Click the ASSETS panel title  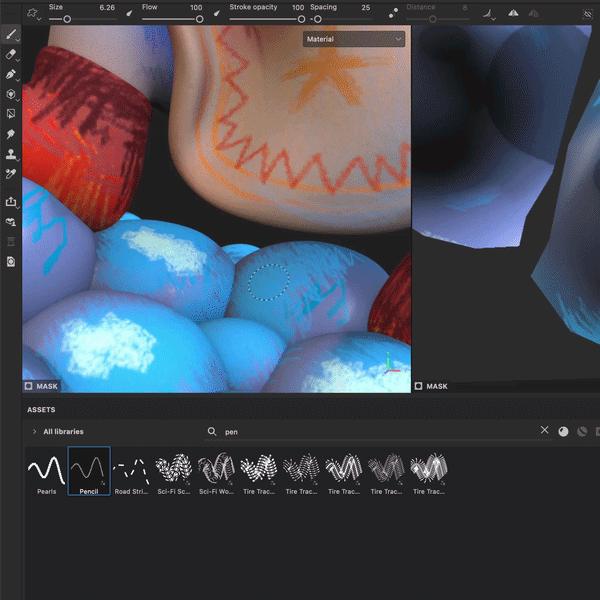point(41,409)
